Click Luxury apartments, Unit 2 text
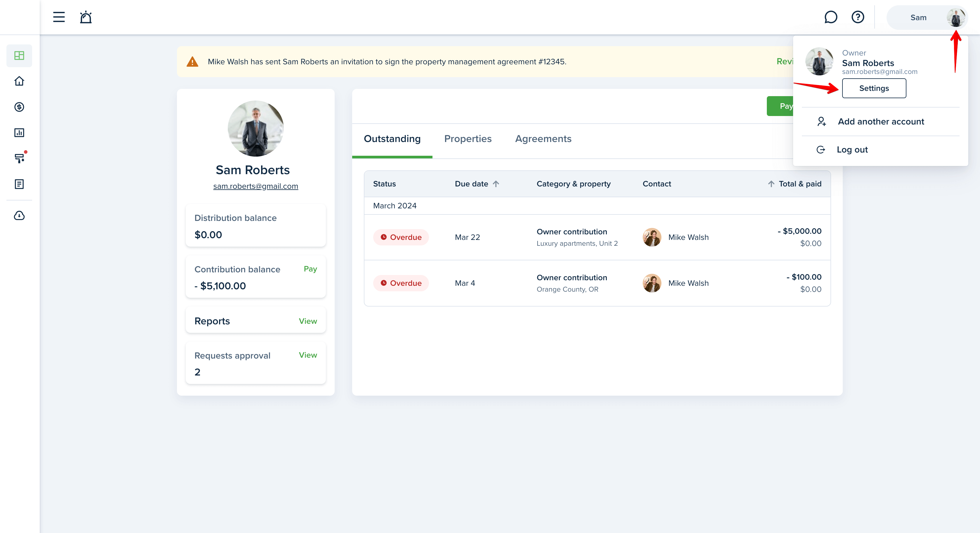 click(x=577, y=244)
